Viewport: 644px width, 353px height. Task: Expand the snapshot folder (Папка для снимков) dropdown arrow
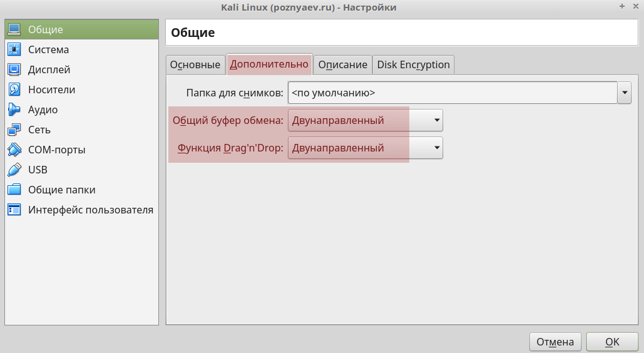tap(625, 93)
